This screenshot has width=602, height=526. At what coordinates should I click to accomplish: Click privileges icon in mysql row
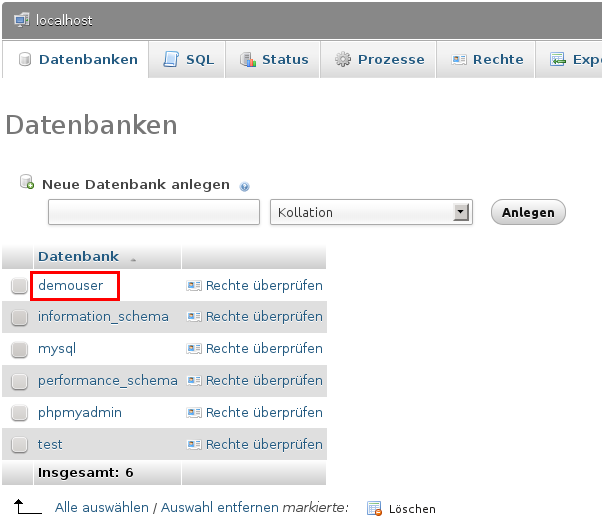[x=194, y=349]
